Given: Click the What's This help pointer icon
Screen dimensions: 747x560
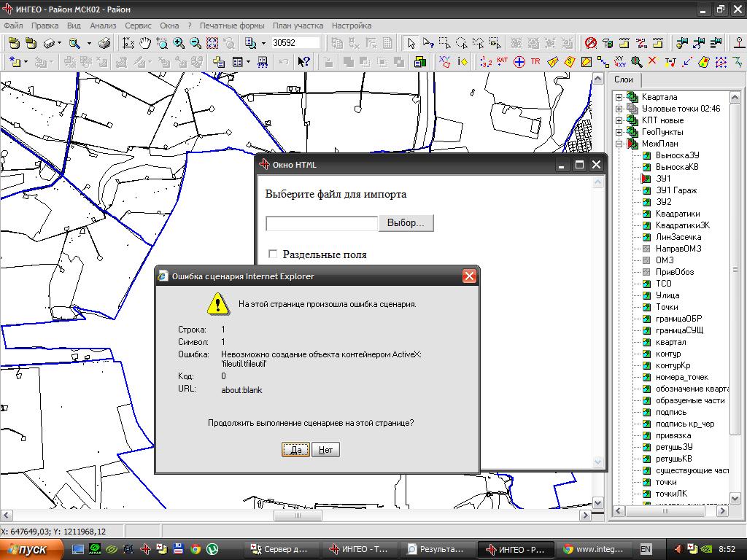Looking at the screenshot, I should (x=303, y=61).
